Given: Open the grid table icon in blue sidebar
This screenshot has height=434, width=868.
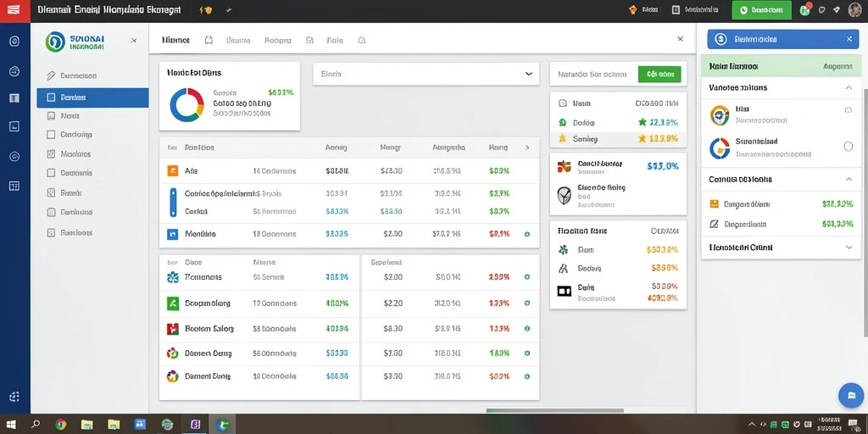Looking at the screenshot, I should click(14, 186).
